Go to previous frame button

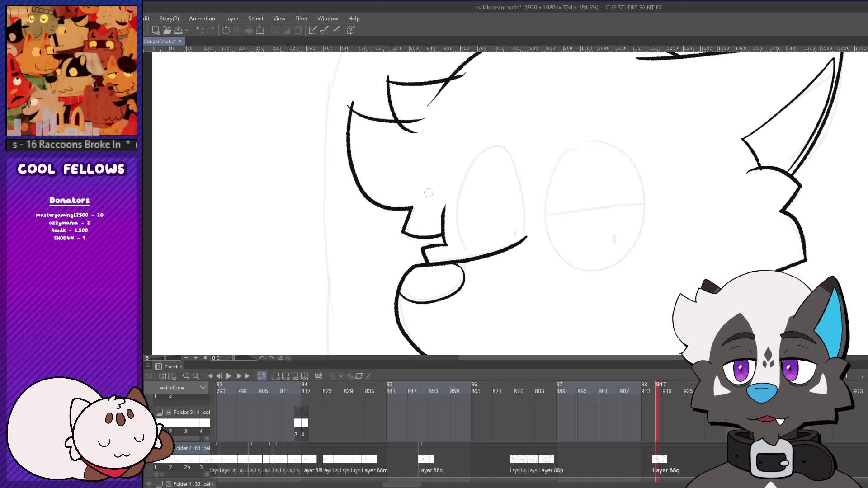pyautogui.click(x=219, y=376)
